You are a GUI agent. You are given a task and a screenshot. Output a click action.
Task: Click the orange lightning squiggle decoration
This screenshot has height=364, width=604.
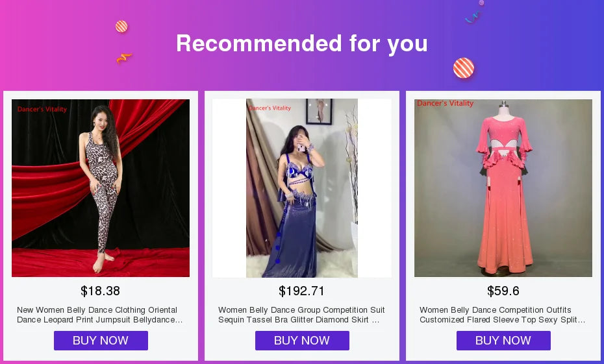coord(124,58)
